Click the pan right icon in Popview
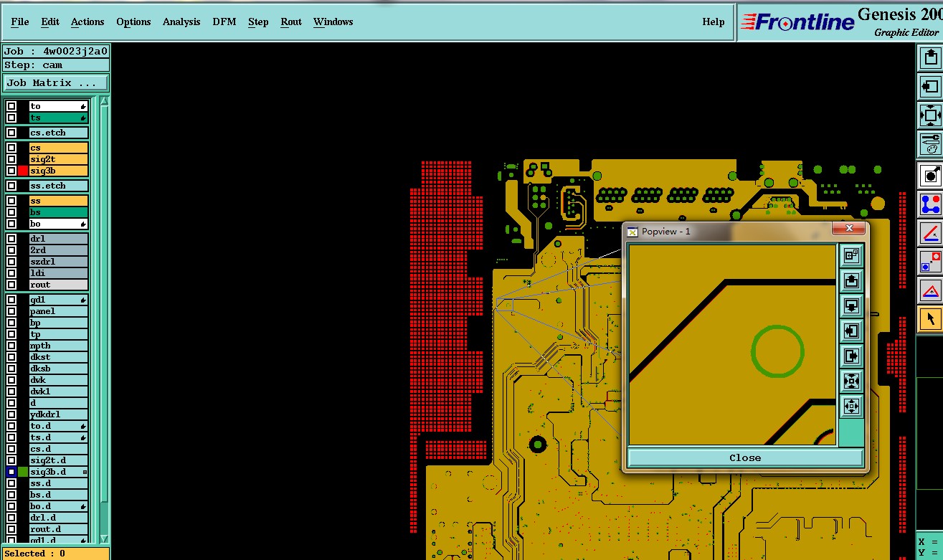Image resolution: width=943 pixels, height=560 pixels. 851,356
